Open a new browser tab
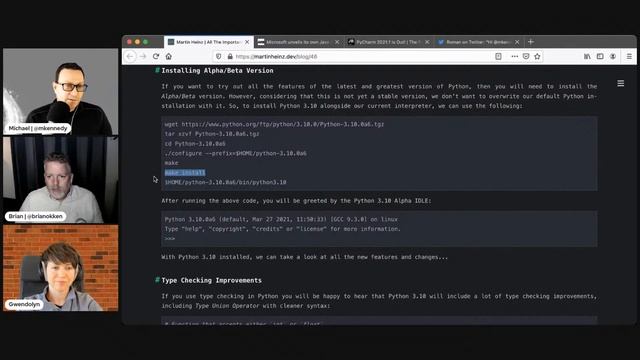Image resolution: width=640 pixels, height=360 pixels. [531, 42]
